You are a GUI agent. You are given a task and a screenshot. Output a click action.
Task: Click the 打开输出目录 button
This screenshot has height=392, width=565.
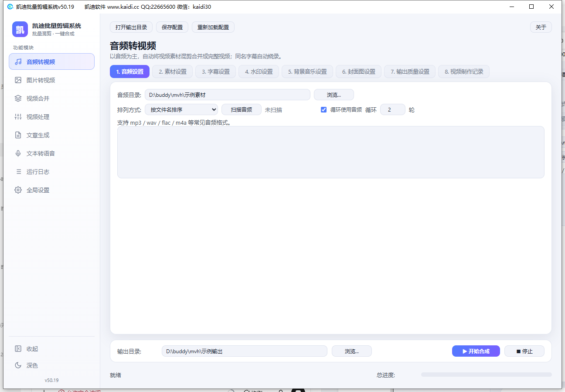(x=131, y=27)
